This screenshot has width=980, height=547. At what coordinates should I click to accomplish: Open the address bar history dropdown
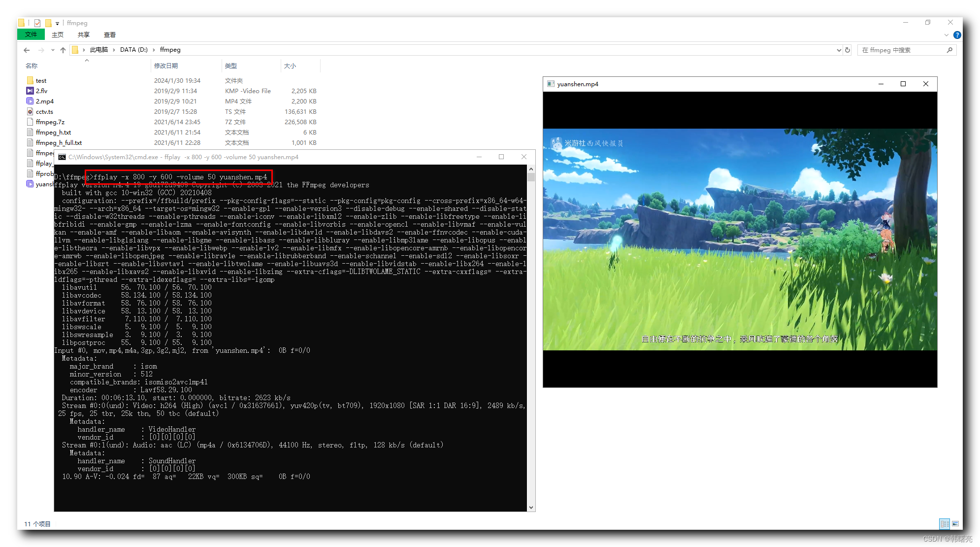[x=839, y=50]
